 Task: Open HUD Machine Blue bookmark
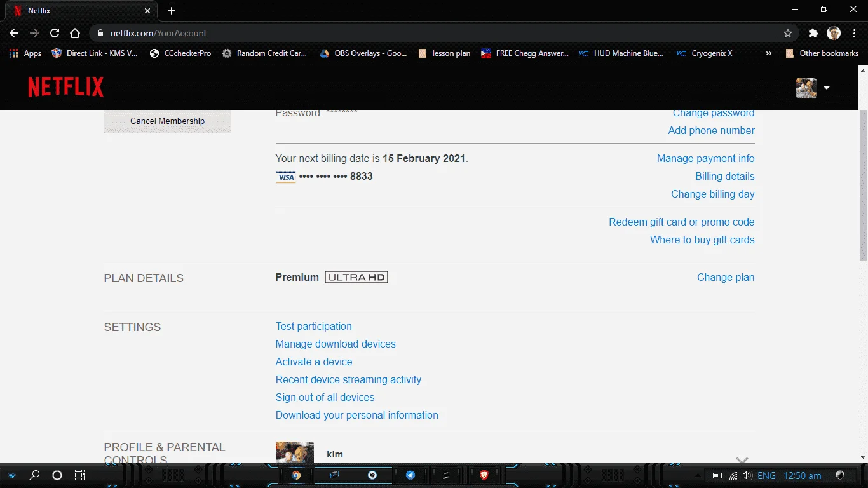(621, 53)
